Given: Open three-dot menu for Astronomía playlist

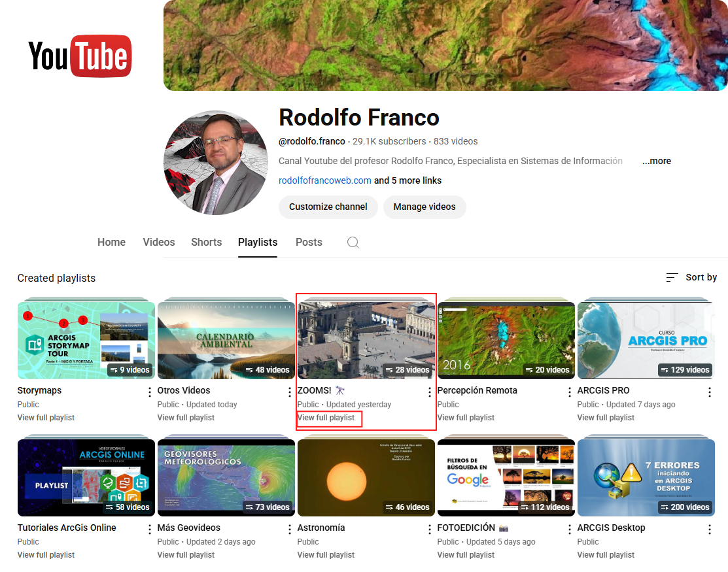Looking at the screenshot, I should click(430, 530).
